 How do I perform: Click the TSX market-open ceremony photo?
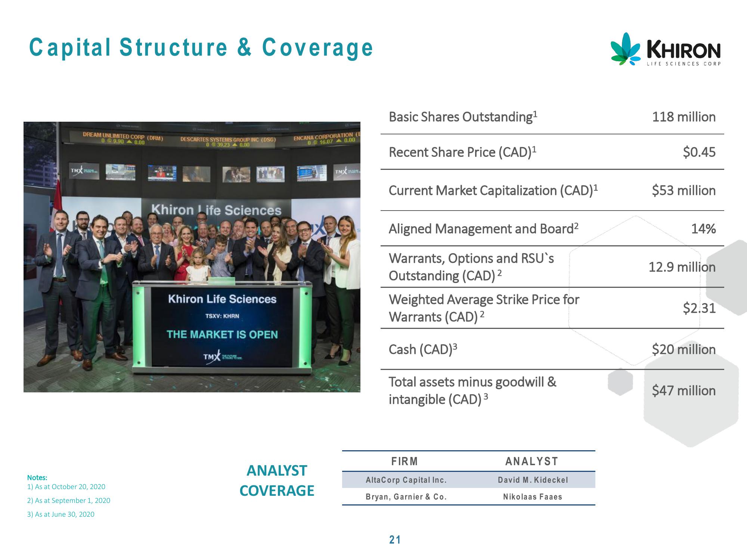[192, 257]
